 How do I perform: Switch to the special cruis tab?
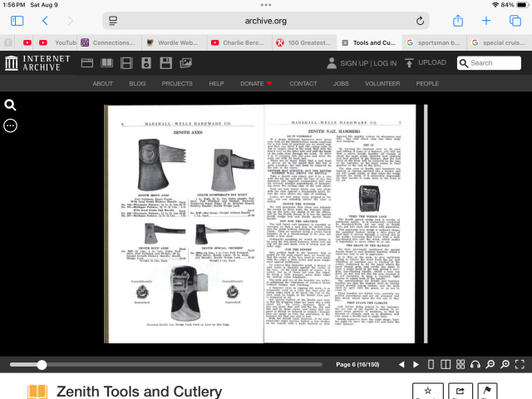click(x=500, y=42)
